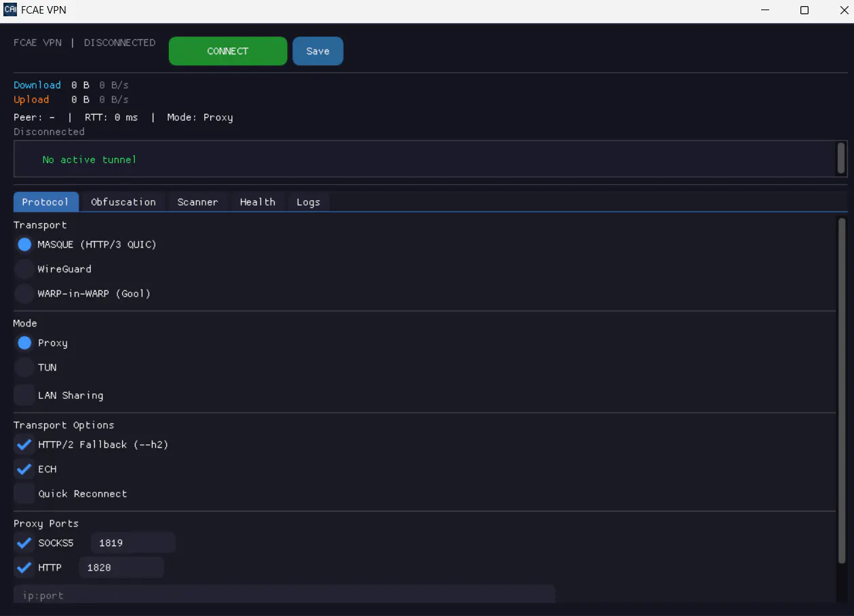Save the current configuration
Image resolution: width=854 pixels, height=616 pixels.
coord(317,51)
